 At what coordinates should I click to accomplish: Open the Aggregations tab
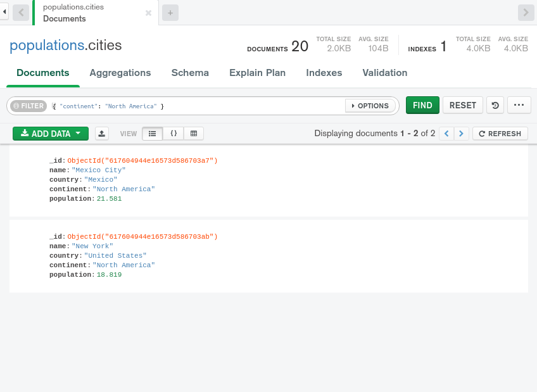click(x=120, y=73)
